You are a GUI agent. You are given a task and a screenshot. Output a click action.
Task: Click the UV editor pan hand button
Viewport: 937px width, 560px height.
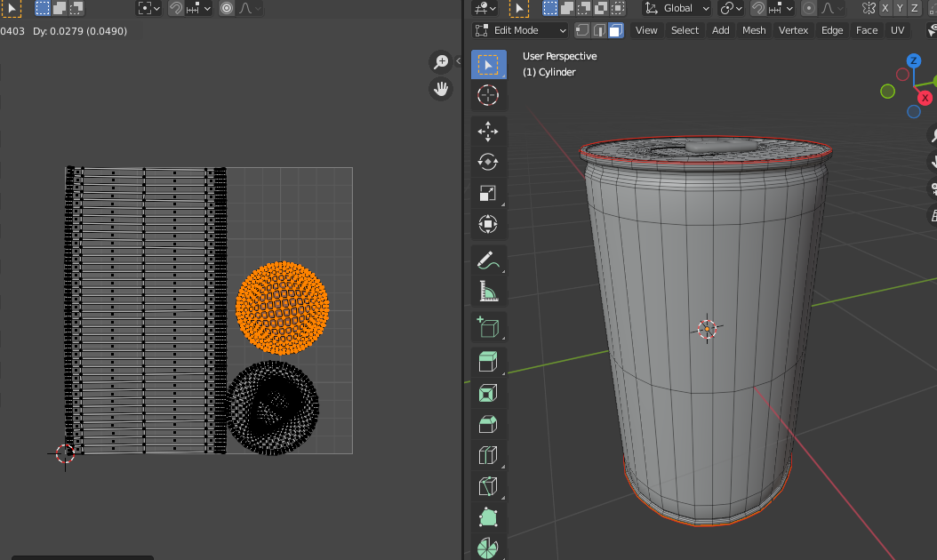tap(440, 88)
